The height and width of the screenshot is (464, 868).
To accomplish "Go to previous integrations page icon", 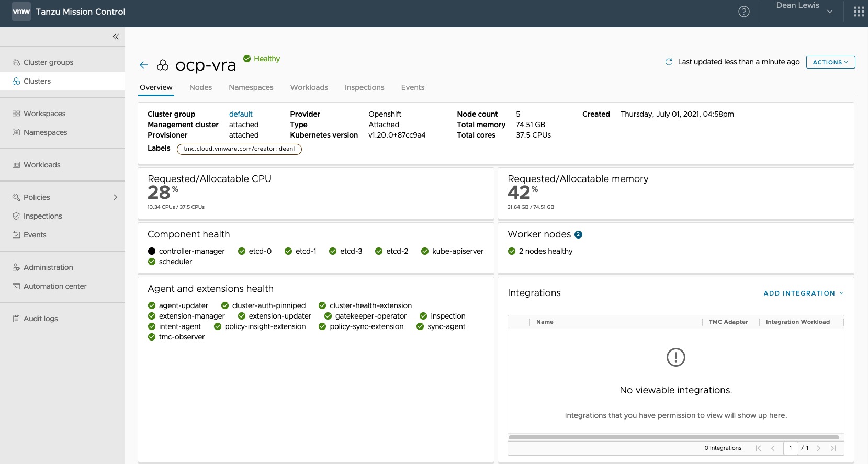I will click(x=773, y=448).
